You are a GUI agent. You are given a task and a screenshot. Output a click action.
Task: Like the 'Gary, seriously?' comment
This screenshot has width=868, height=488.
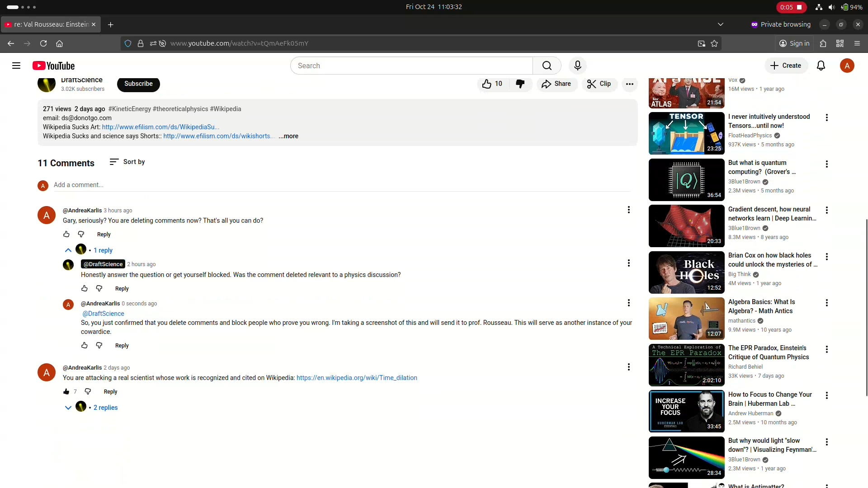click(x=66, y=234)
